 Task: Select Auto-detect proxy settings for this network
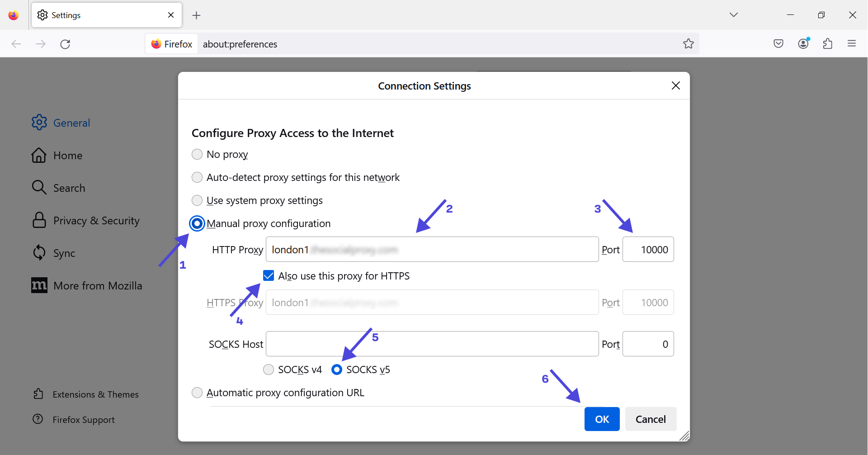coord(197,177)
